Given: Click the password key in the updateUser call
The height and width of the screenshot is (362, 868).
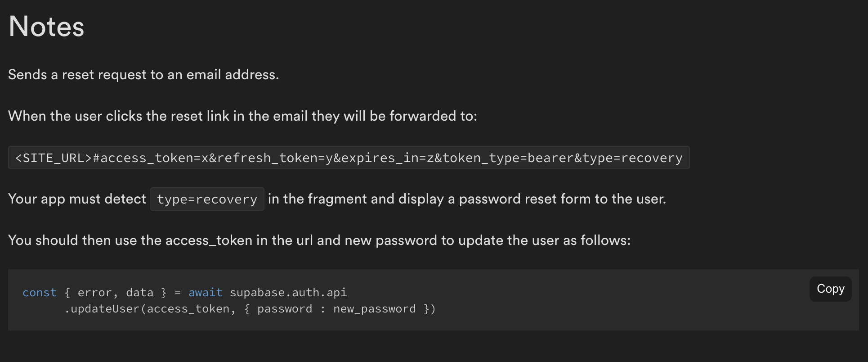Looking at the screenshot, I should (285, 308).
